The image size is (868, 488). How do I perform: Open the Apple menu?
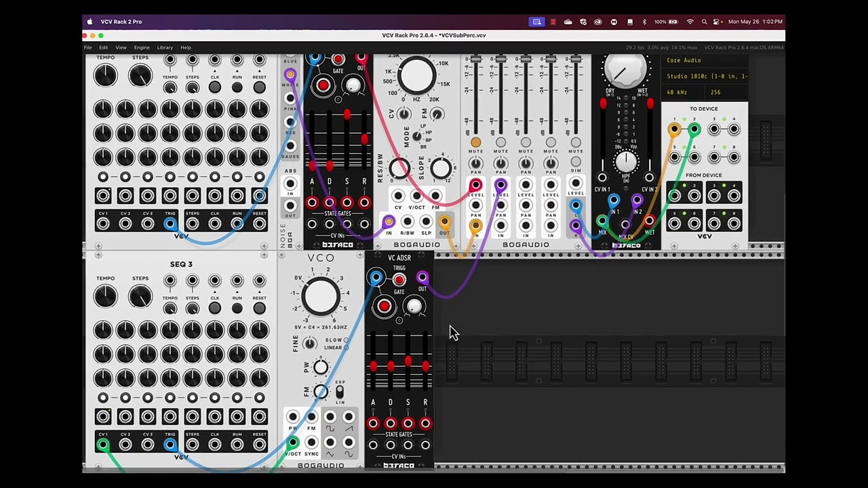coord(90,22)
